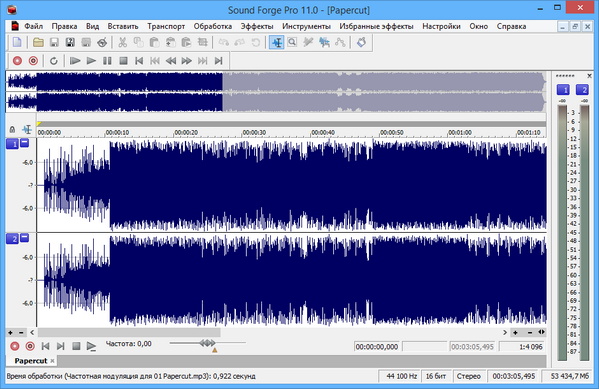Collapse channel 1 with the minus button
599x389 pixels.
point(24,143)
